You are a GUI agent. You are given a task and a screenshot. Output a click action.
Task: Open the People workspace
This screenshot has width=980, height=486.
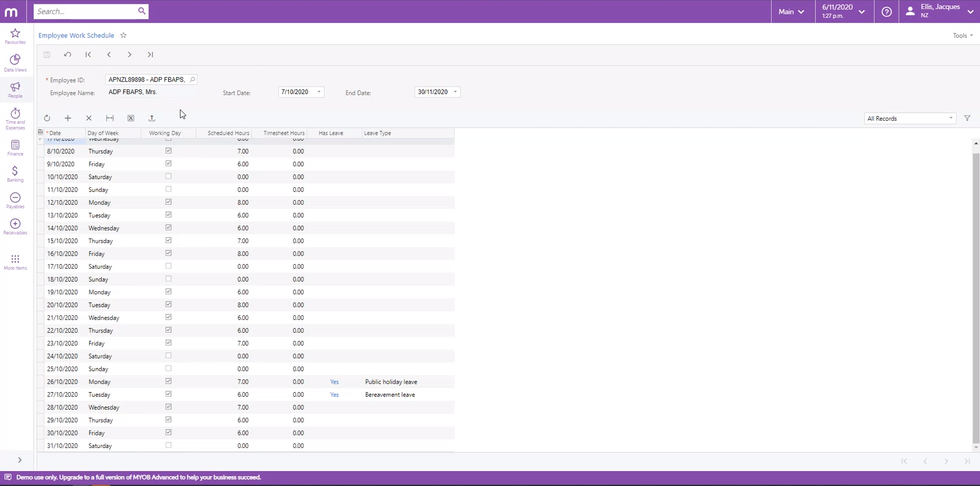click(x=15, y=90)
